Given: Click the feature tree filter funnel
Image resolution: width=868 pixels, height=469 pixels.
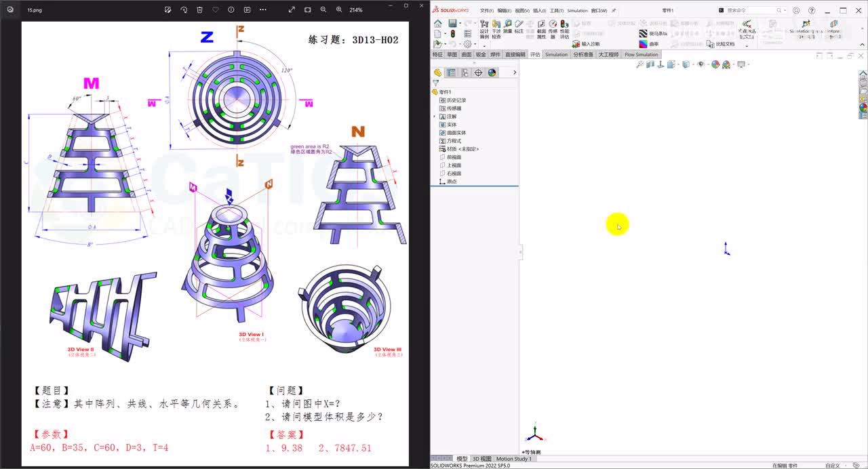Looking at the screenshot, I should click(436, 83).
